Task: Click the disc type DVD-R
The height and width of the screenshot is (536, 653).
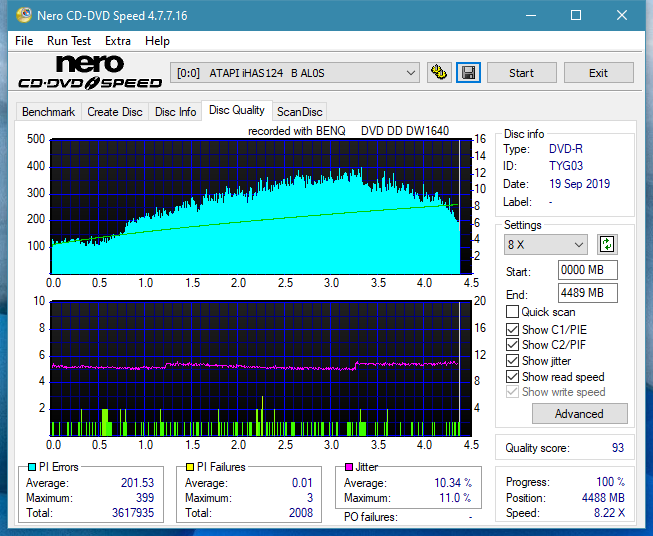Action: click(566, 149)
